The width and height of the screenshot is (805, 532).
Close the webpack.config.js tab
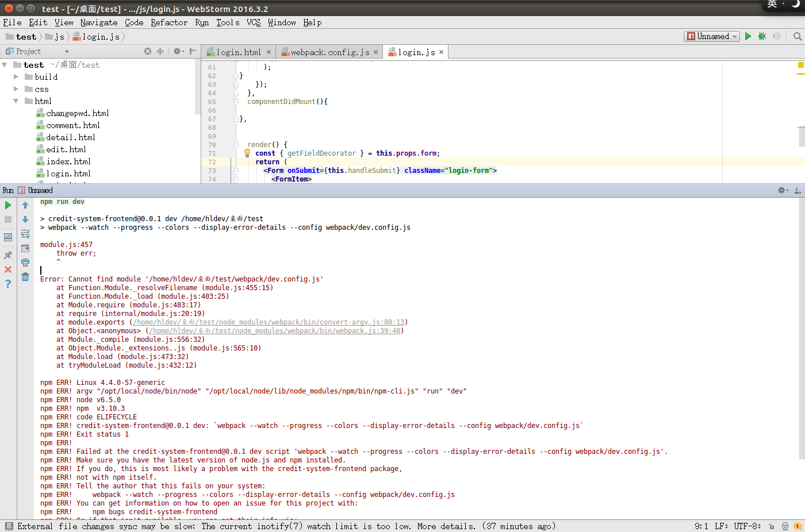pos(375,52)
